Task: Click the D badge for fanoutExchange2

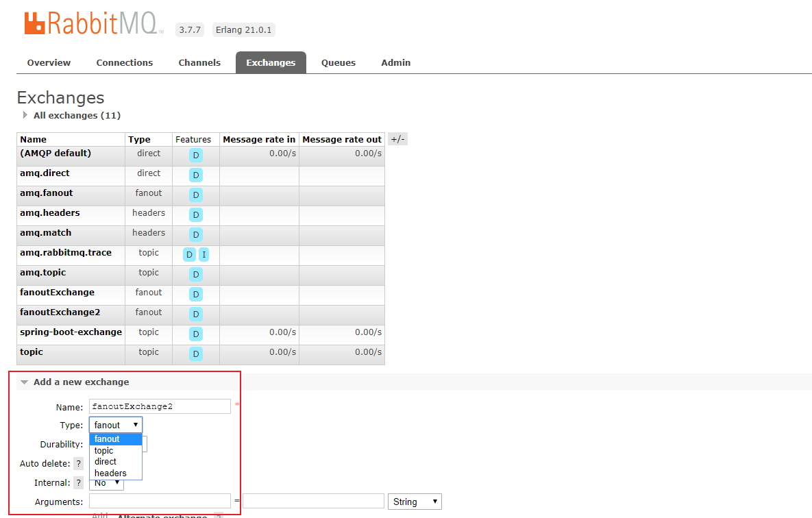Action: 196,314
